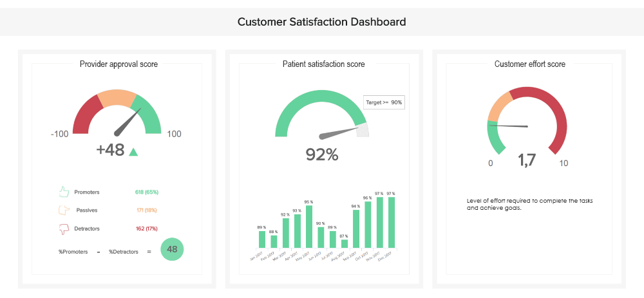
Task: Click the Jan 2017 bar at 89%
Action: pos(262,239)
